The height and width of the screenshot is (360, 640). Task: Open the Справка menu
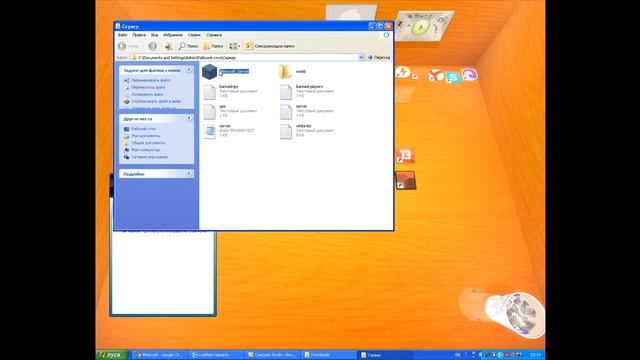click(x=214, y=35)
